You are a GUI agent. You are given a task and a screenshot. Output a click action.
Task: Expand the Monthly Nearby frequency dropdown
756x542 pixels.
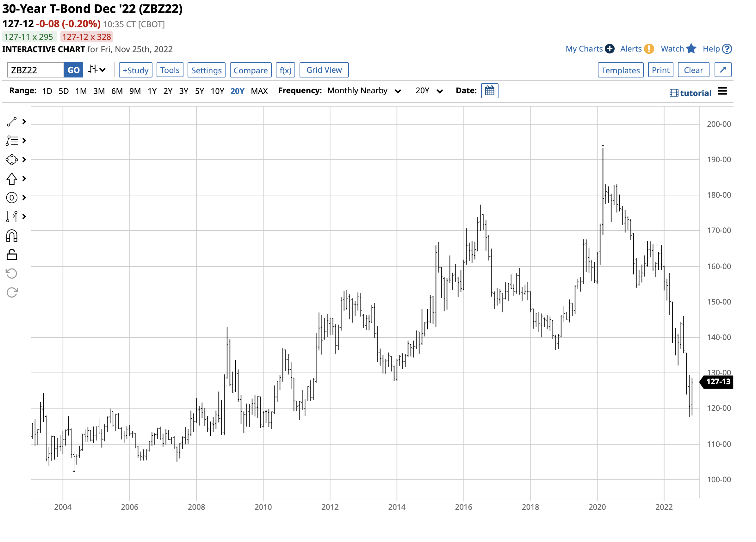click(364, 91)
